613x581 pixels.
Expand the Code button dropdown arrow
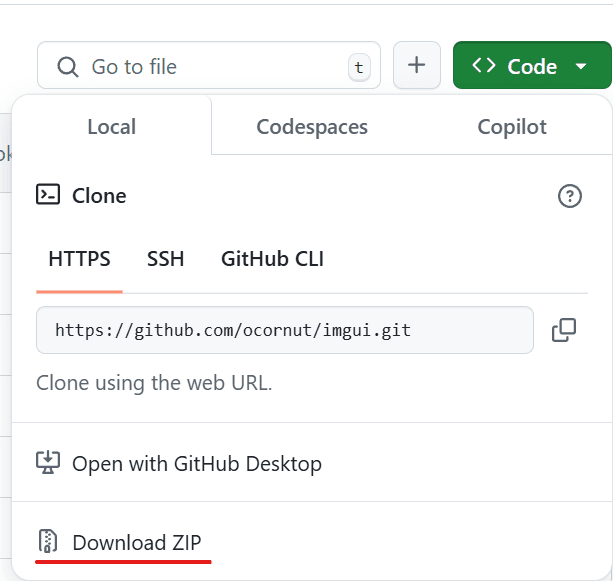click(x=581, y=66)
